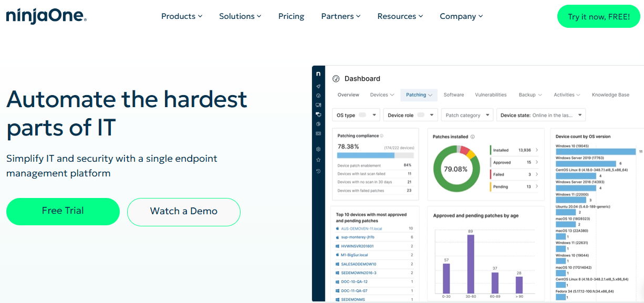The image size is (644, 303).
Task: Click the 'n' logo atop the dashboard sidebar
Action: click(x=318, y=74)
